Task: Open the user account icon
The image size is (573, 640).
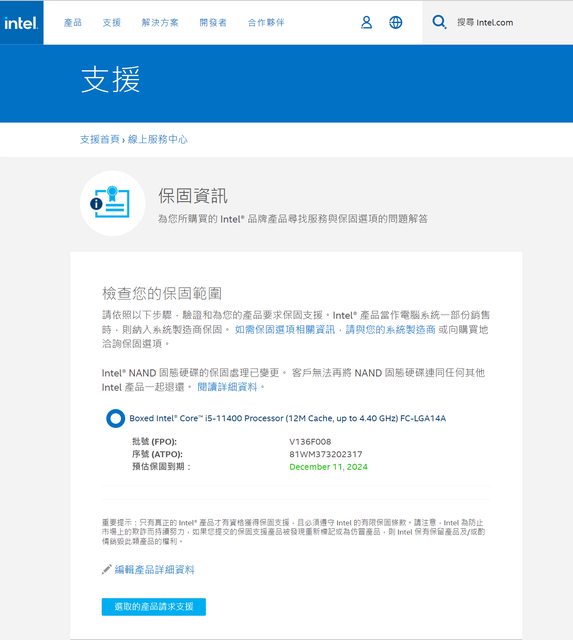Action: [x=366, y=22]
